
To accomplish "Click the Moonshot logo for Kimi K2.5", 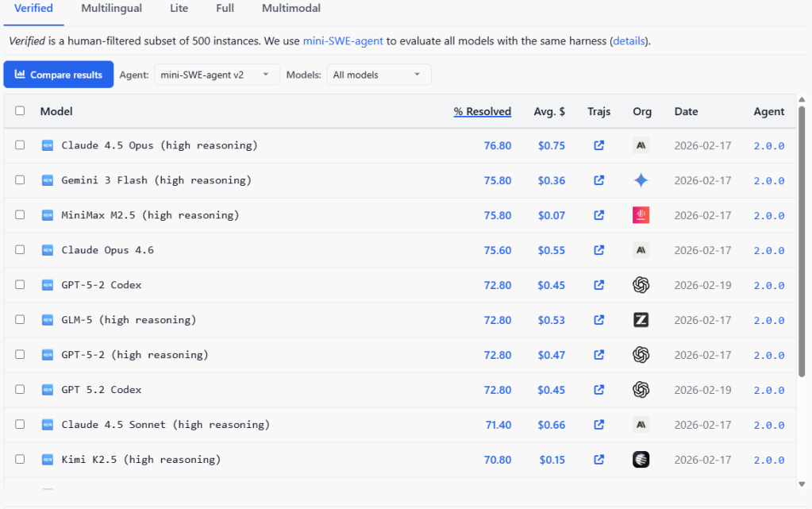I will [641, 460].
